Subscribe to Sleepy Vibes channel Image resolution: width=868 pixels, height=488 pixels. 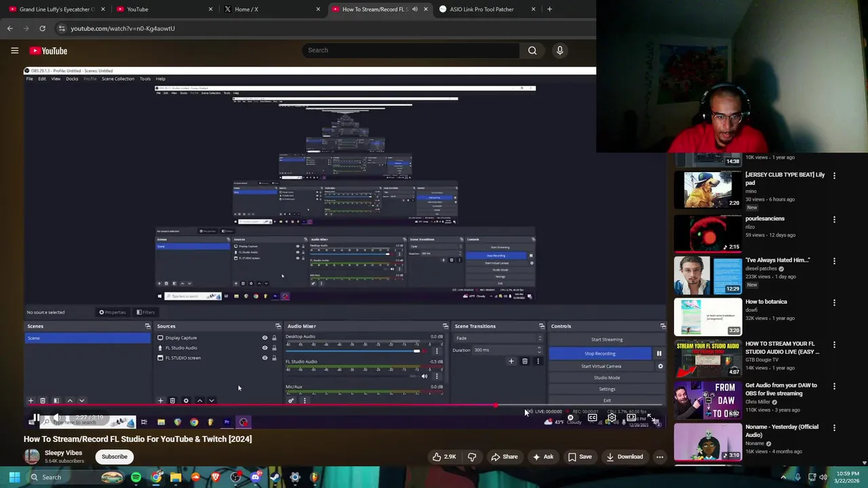point(114,457)
